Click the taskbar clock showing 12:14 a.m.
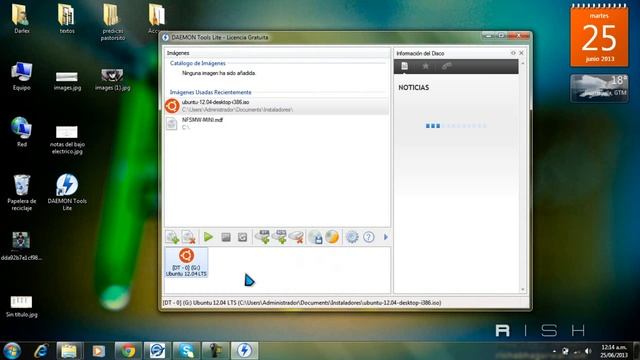Image resolution: width=640 pixels, height=360 pixels. point(613,351)
